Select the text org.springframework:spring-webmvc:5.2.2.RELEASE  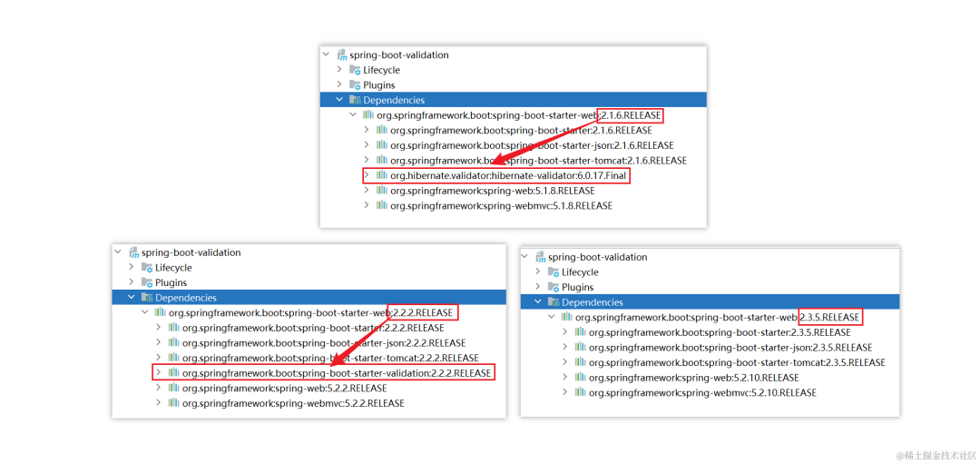pos(293,404)
